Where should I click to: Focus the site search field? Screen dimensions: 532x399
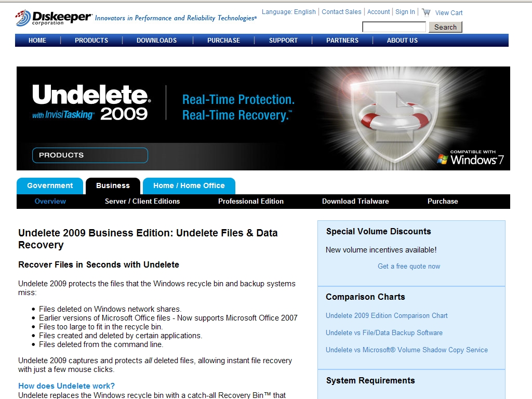394,27
